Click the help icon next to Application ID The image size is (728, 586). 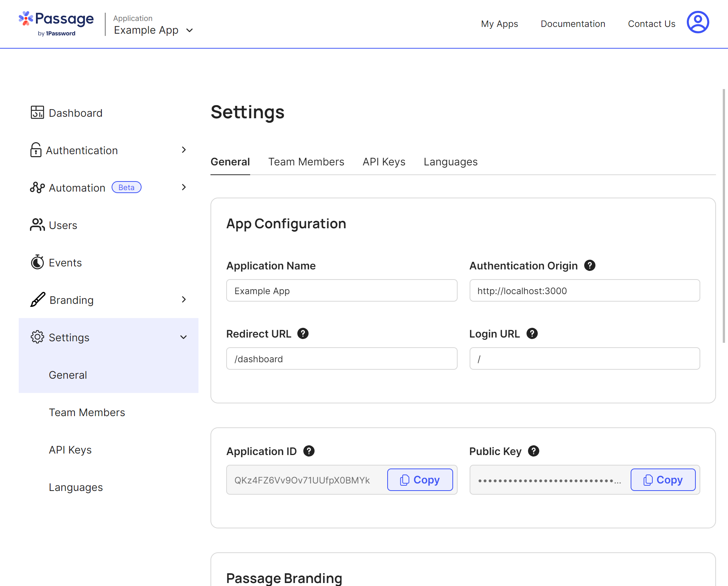tap(309, 451)
